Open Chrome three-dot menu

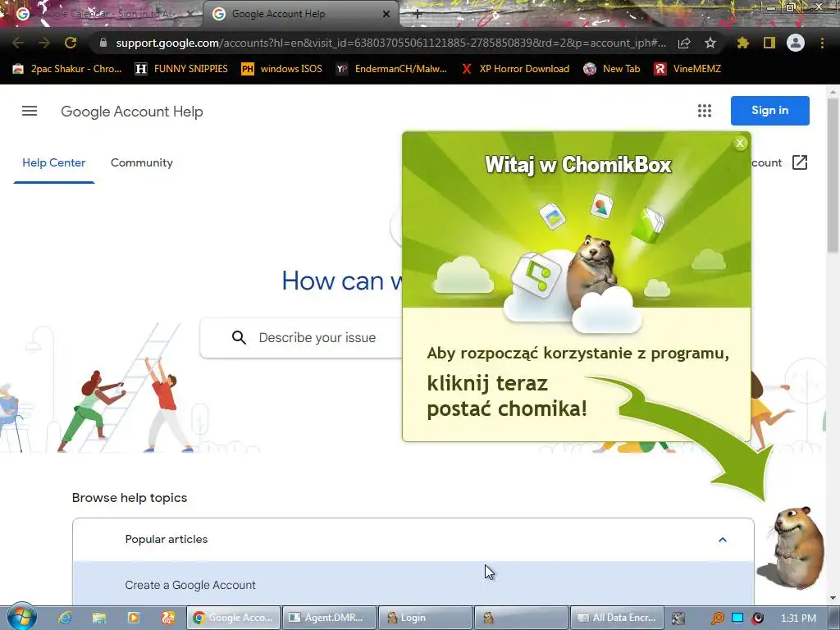[822, 43]
